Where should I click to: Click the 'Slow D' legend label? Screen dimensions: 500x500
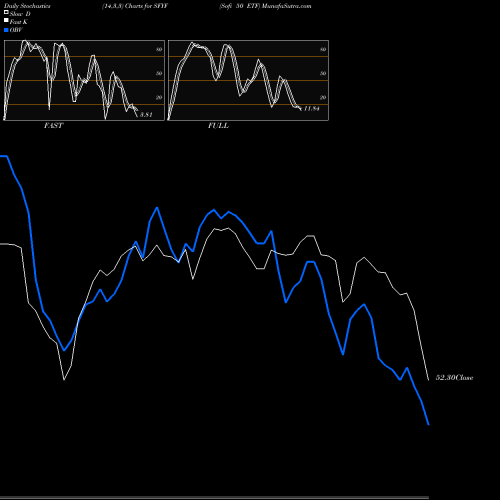(x=20, y=14)
